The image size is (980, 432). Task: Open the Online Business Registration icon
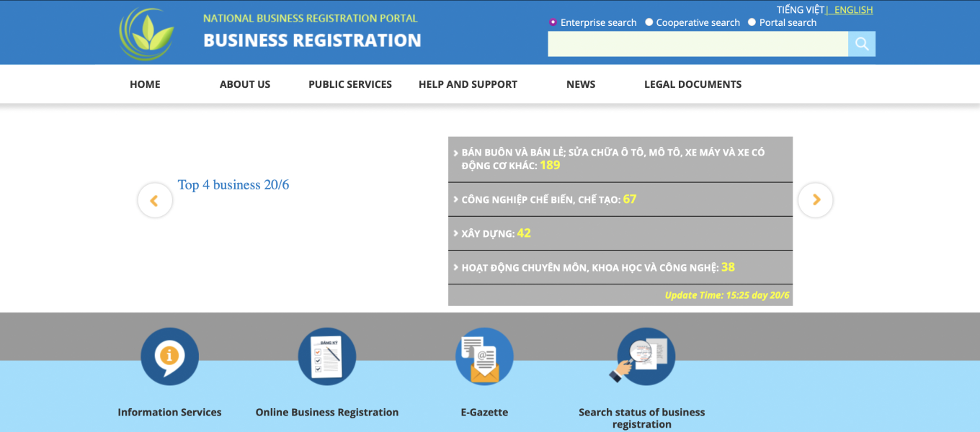pyautogui.click(x=327, y=356)
